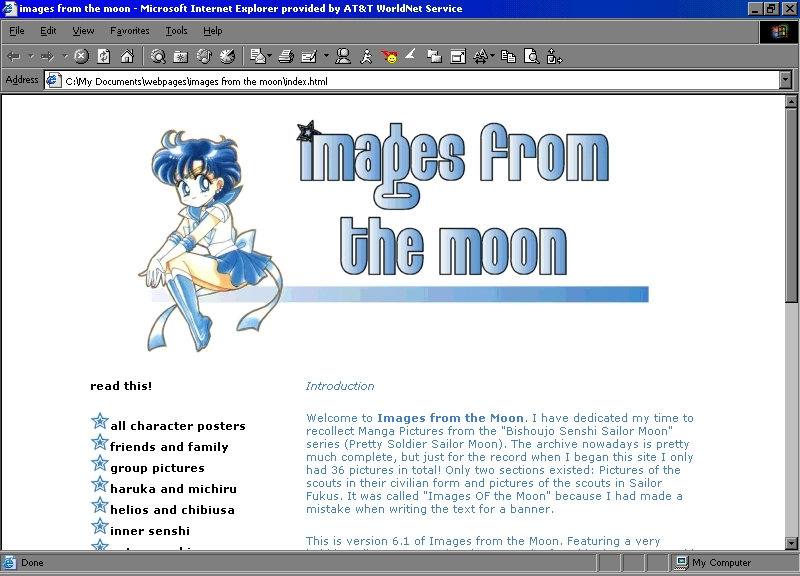Click the Print toolbar icon
The height and width of the screenshot is (576, 800).
tap(286, 56)
